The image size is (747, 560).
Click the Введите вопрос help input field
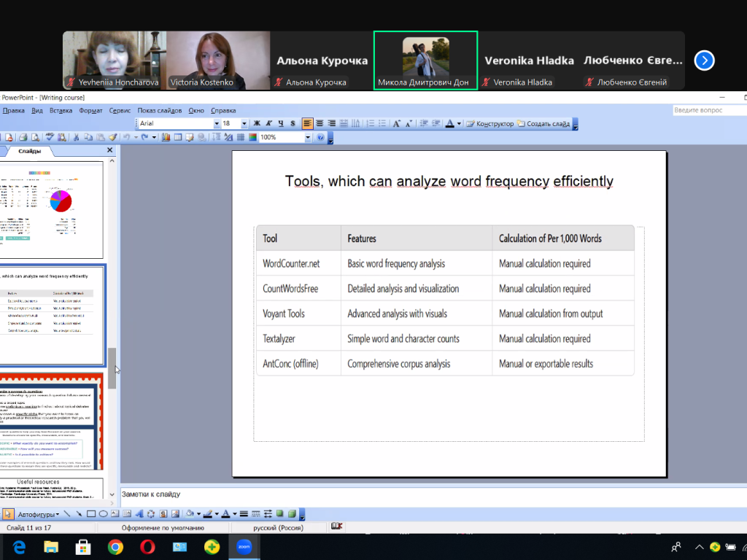click(709, 111)
